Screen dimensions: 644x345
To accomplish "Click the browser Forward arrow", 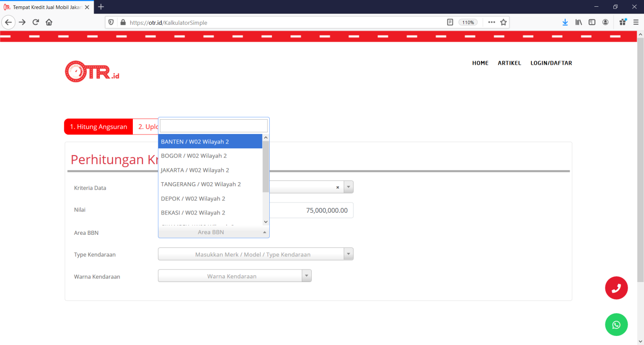I will click(x=22, y=22).
